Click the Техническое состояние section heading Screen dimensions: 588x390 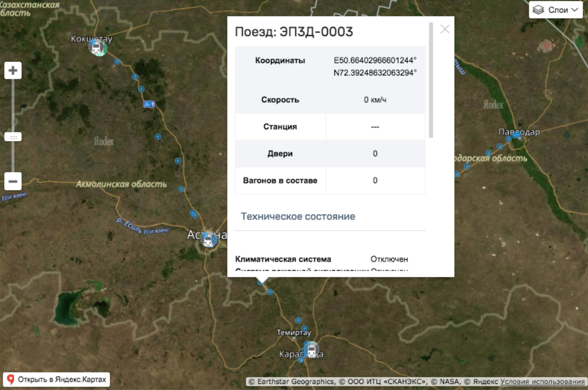tap(298, 216)
